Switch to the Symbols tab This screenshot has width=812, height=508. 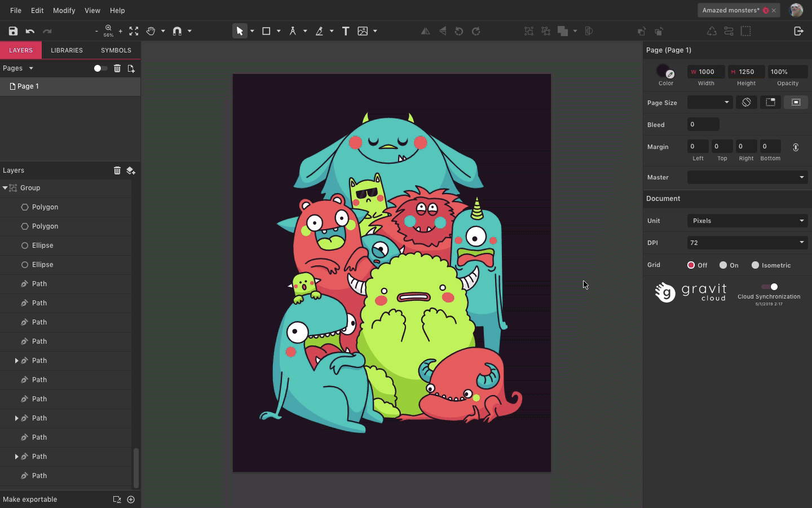tap(116, 50)
